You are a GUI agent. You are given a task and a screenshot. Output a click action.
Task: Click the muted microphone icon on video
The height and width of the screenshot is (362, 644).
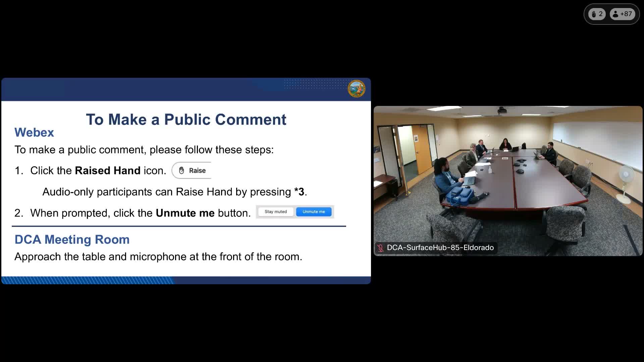[x=380, y=248]
